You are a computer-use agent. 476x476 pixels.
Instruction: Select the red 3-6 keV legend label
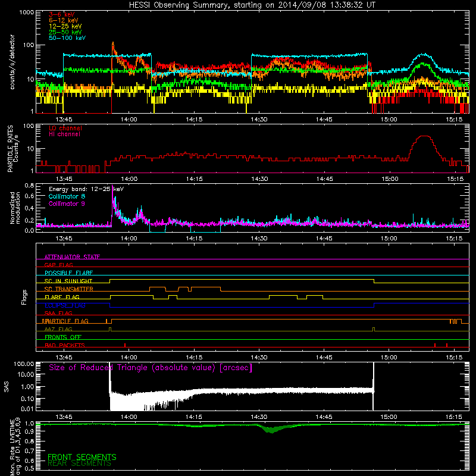click(x=62, y=14)
